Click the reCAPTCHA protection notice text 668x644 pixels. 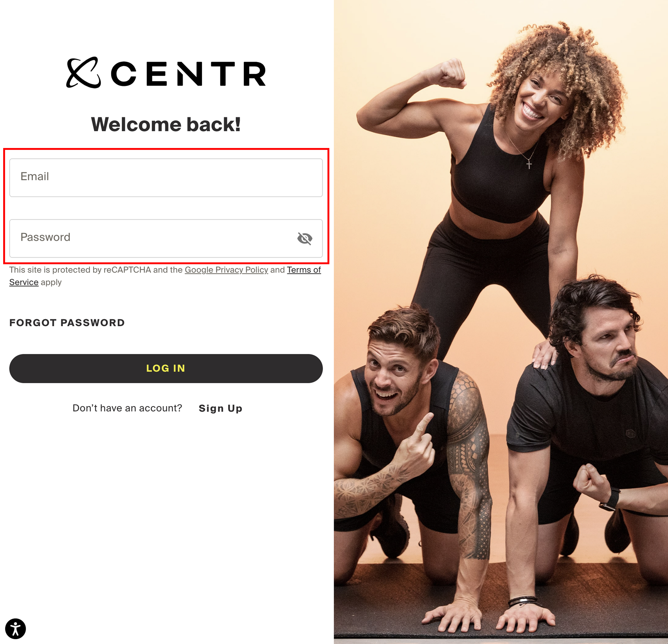coord(165,276)
